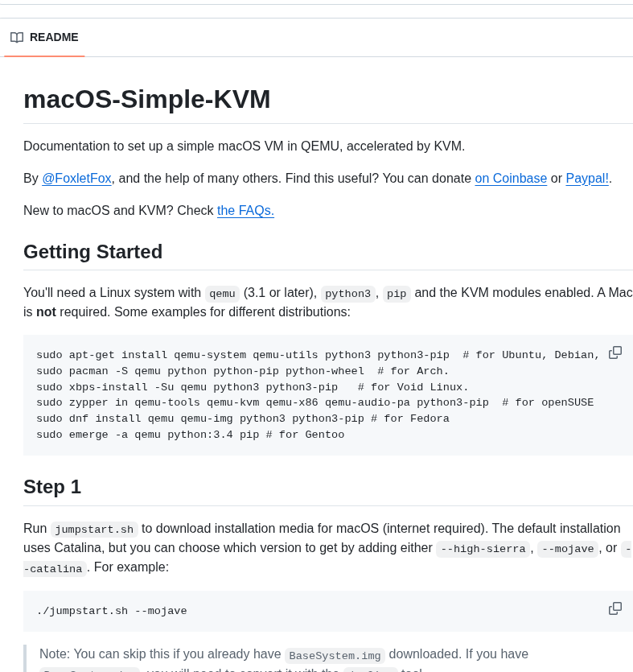Image resolution: width=633 pixels, height=672 pixels.
Task: Click the BaseSystem.img code span
Action: [335, 655]
